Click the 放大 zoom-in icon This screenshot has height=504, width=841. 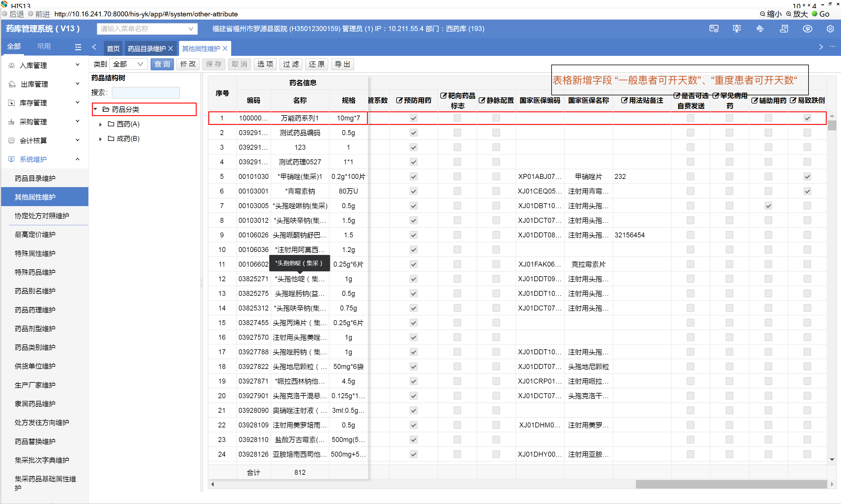click(x=789, y=14)
